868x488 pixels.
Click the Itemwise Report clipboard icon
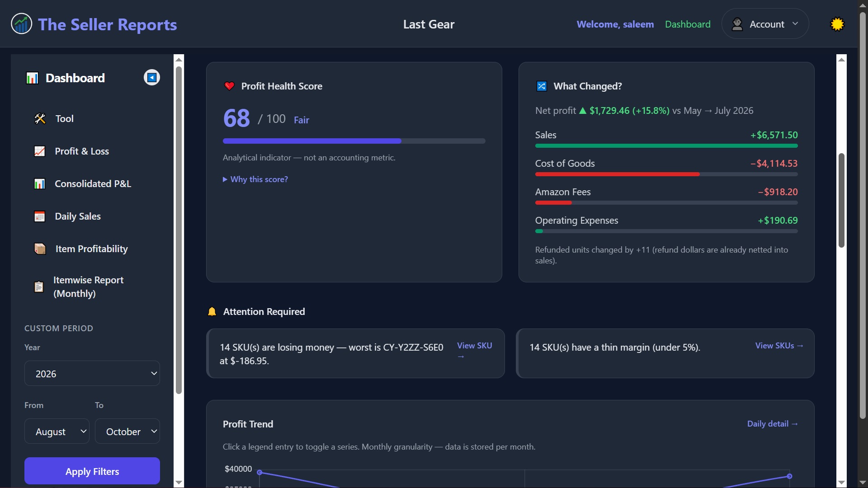click(39, 287)
